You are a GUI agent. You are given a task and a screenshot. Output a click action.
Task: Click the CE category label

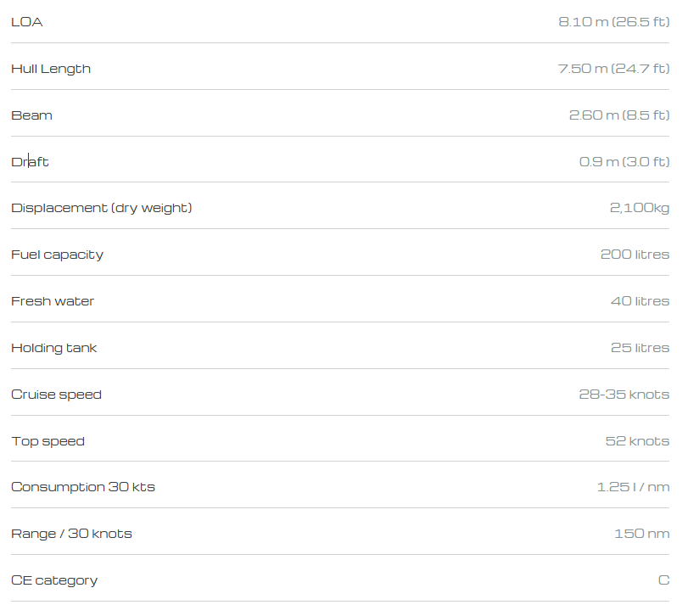coord(54,580)
